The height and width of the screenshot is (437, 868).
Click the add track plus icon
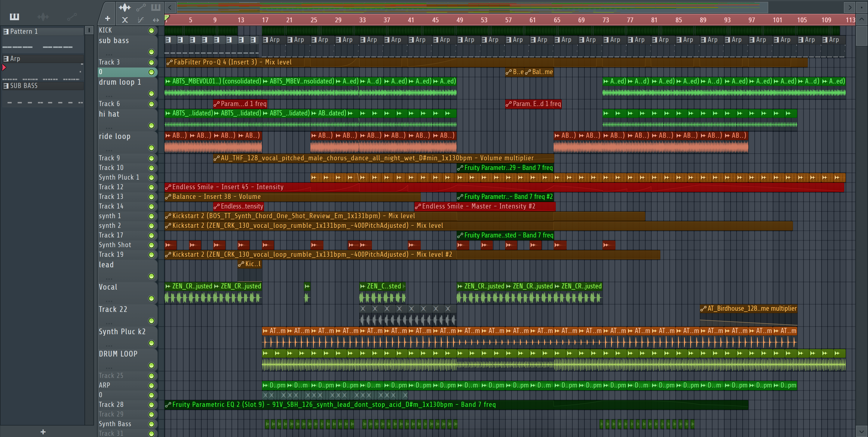(108, 19)
